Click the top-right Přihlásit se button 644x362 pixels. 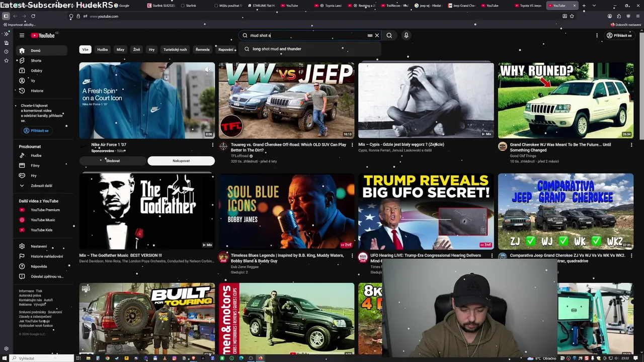pyautogui.click(x=619, y=35)
